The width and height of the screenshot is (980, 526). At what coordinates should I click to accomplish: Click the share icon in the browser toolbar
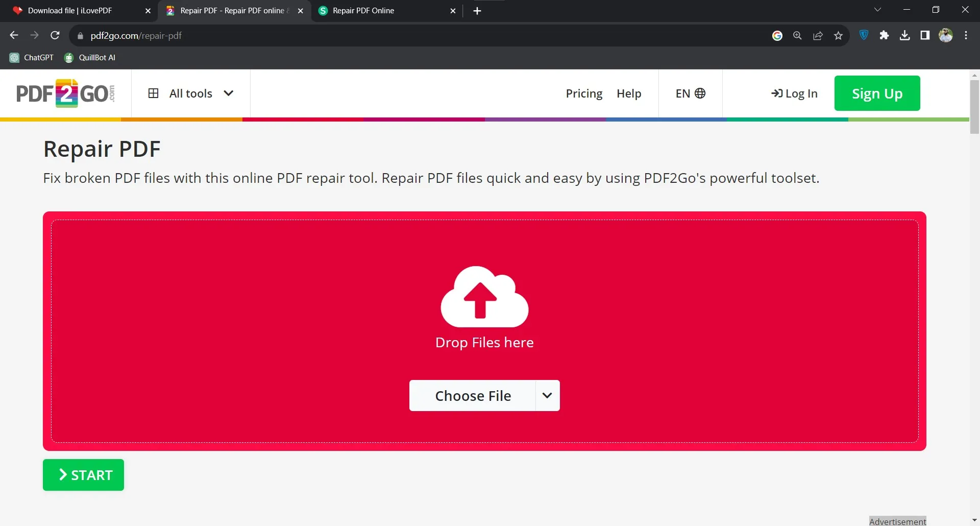(x=818, y=35)
